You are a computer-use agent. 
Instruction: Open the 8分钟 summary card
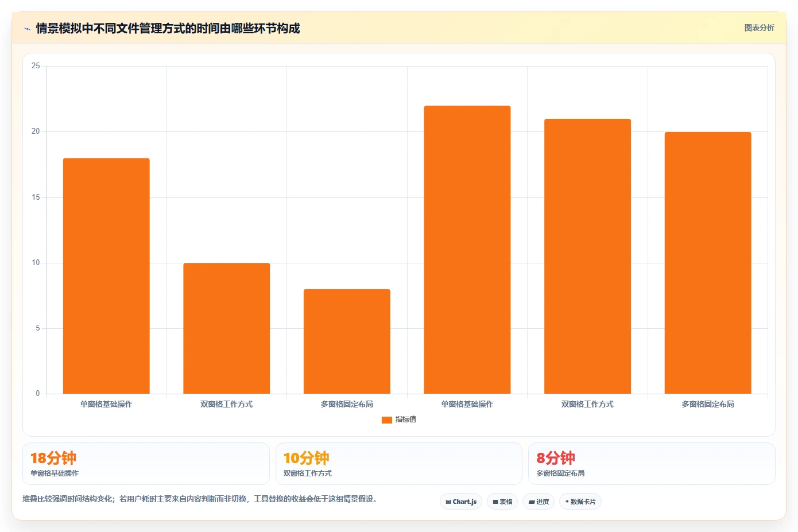tap(652, 464)
